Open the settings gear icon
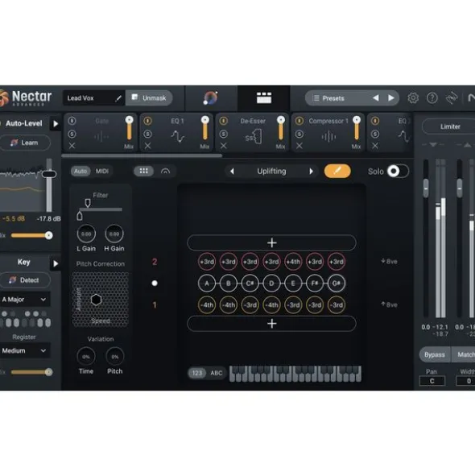Screen dimensions: 475x476 (413, 98)
